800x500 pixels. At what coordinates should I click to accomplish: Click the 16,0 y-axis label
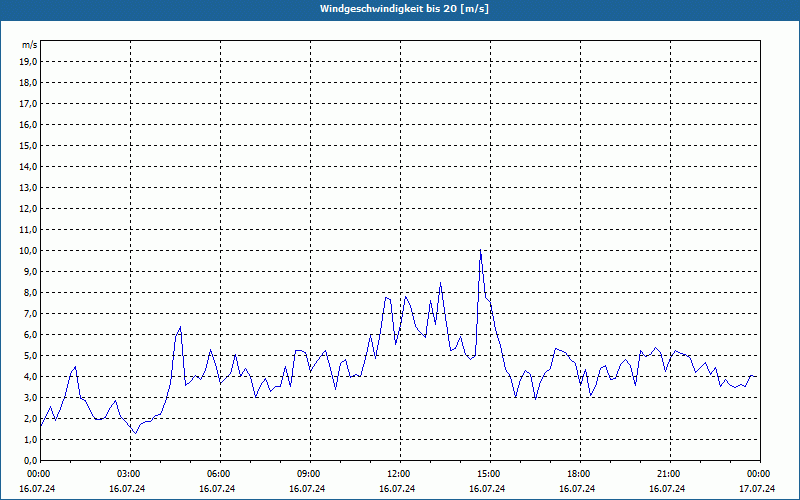click(29, 124)
